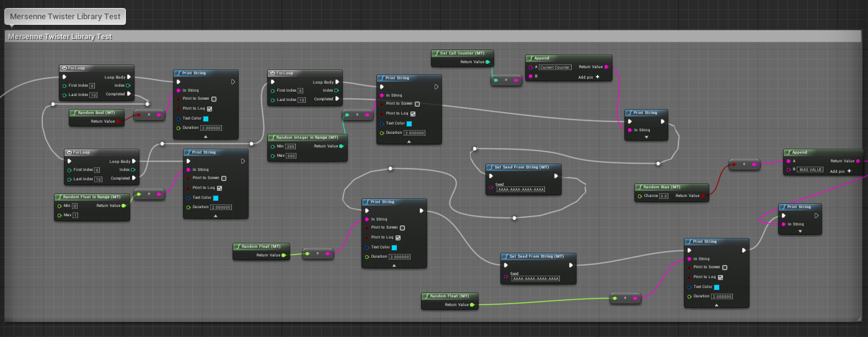Click the Mersenne Twister Library Test comment bubble
Screen dimensions: 868x337
pos(65,16)
